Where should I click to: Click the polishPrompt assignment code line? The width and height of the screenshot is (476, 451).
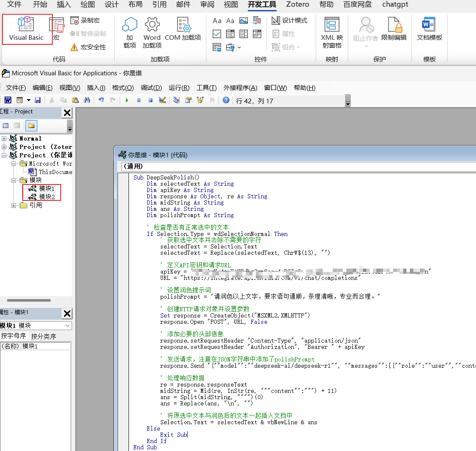point(270,296)
